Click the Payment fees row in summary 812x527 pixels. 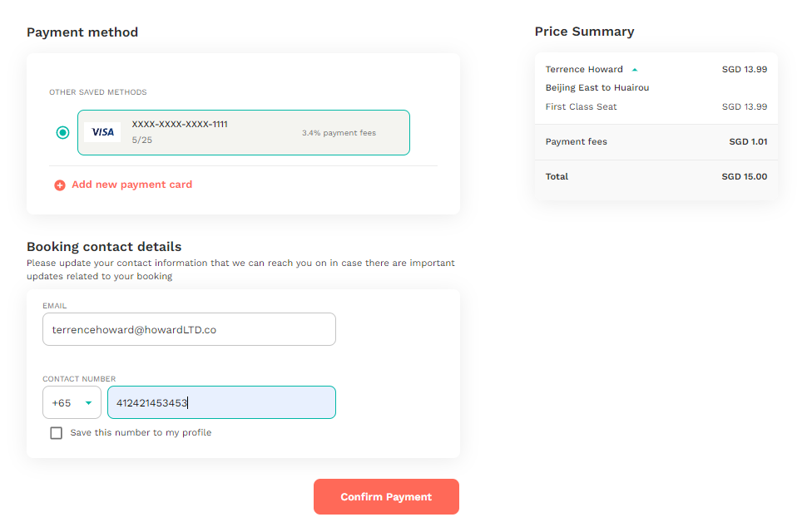click(656, 141)
